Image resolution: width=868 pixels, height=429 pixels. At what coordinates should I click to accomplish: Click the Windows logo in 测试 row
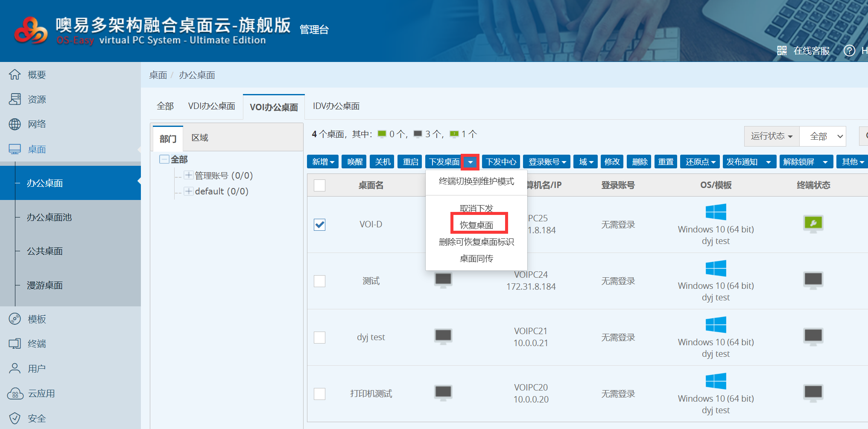[716, 269]
